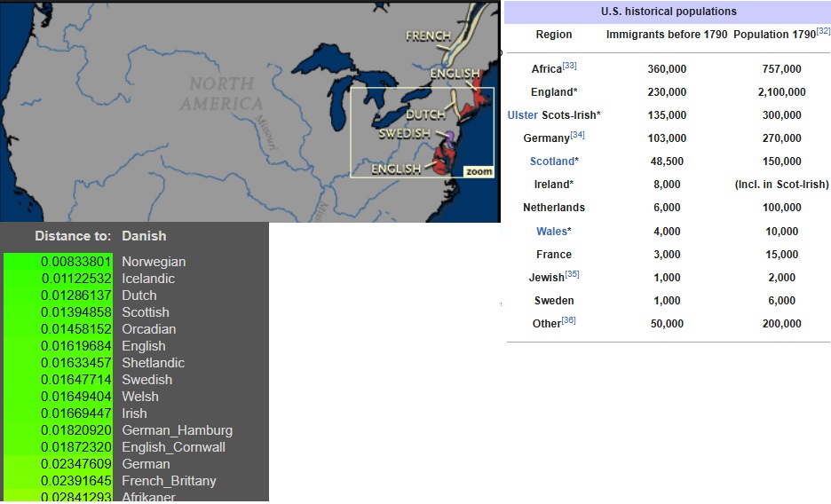Image resolution: width=831 pixels, height=504 pixels.
Task: Select the Shetlandic row in distance list
Action: pyautogui.click(x=136, y=363)
